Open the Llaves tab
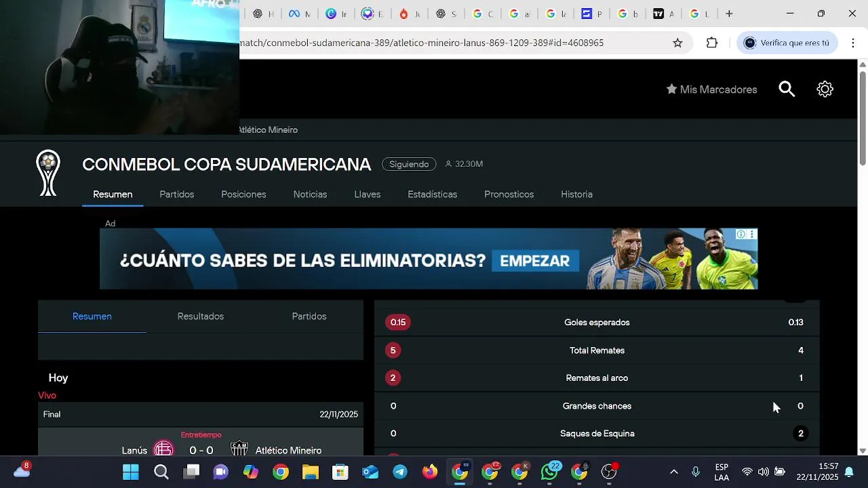868x488 pixels. 368,195
